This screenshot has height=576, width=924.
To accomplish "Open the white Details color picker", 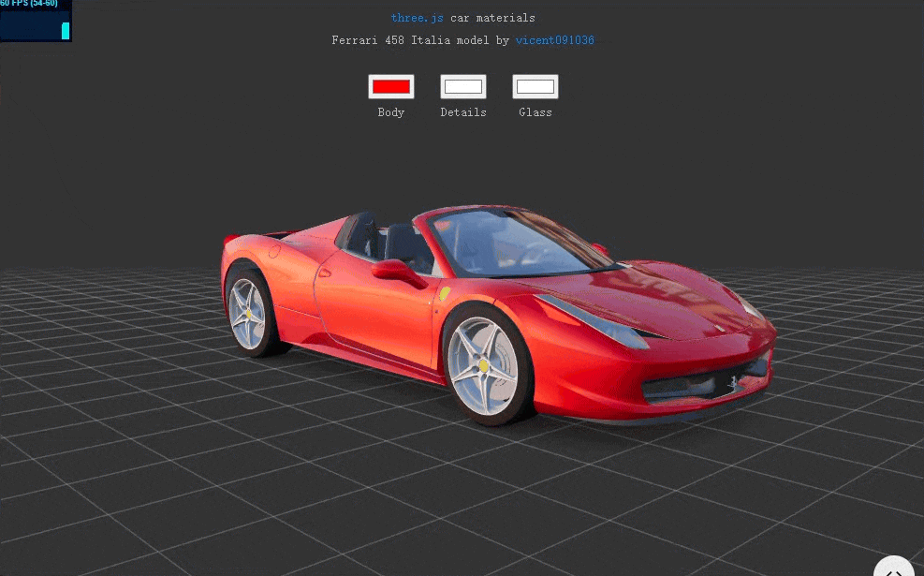I will coord(463,87).
